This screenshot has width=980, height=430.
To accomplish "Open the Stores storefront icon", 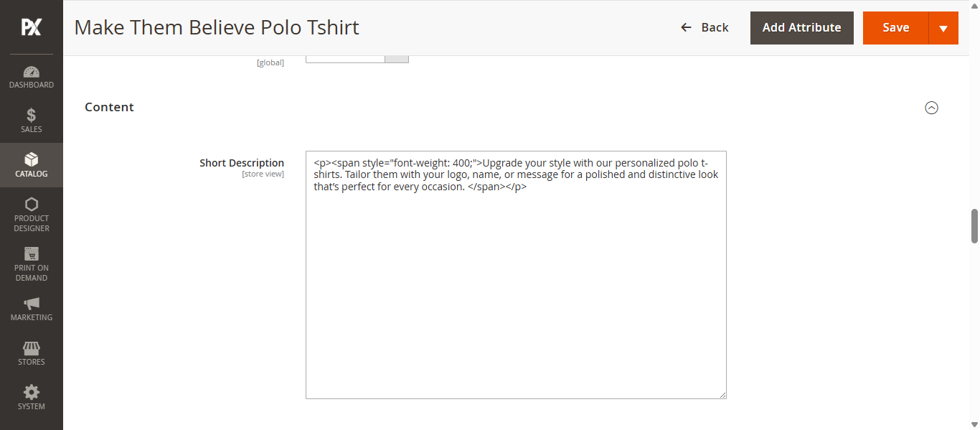I will pos(32,348).
